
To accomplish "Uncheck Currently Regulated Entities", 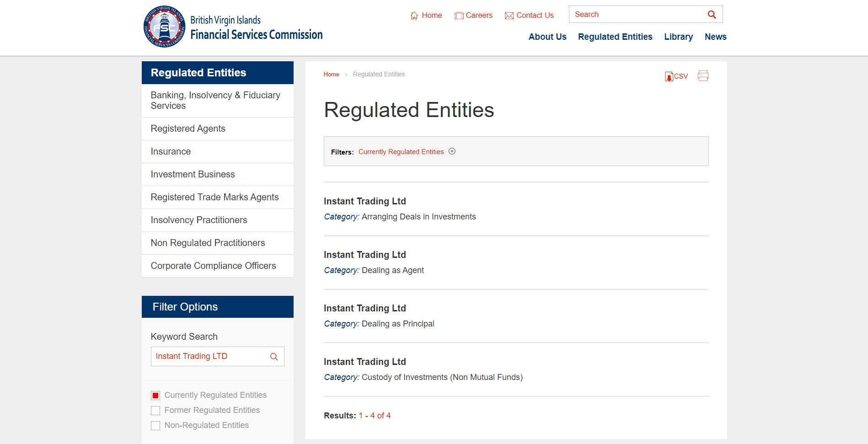I will 155,395.
